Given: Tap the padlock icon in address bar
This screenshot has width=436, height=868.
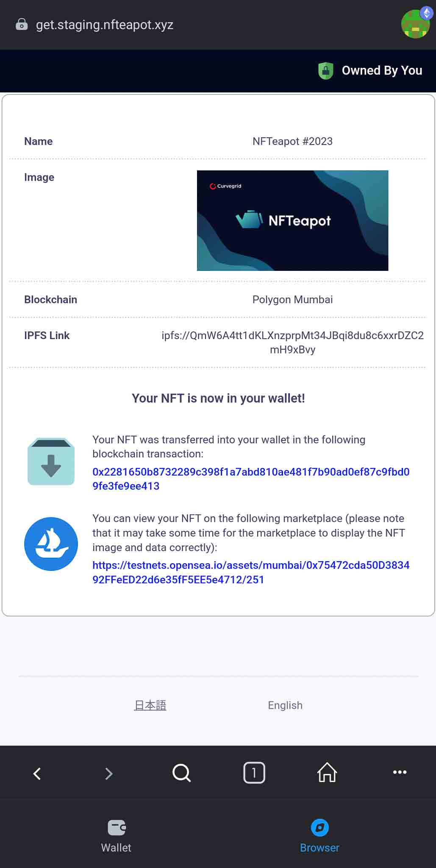Looking at the screenshot, I should click(22, 25).
